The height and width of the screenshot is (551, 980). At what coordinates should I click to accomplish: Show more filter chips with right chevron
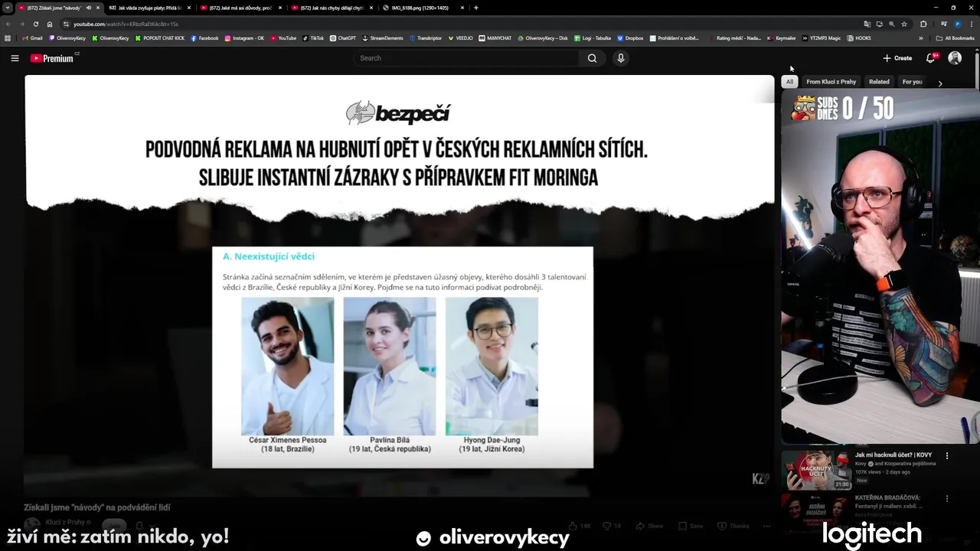[940, 83]
